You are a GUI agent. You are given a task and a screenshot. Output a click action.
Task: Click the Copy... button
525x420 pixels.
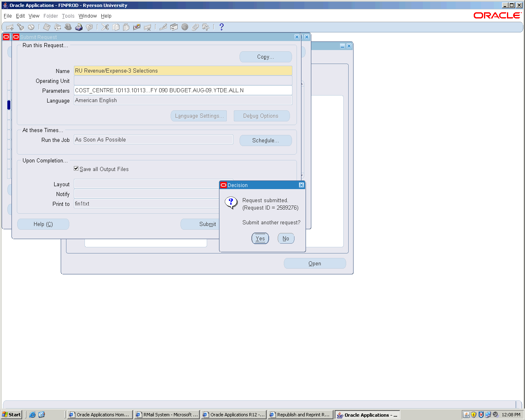(x=265, y=57)
